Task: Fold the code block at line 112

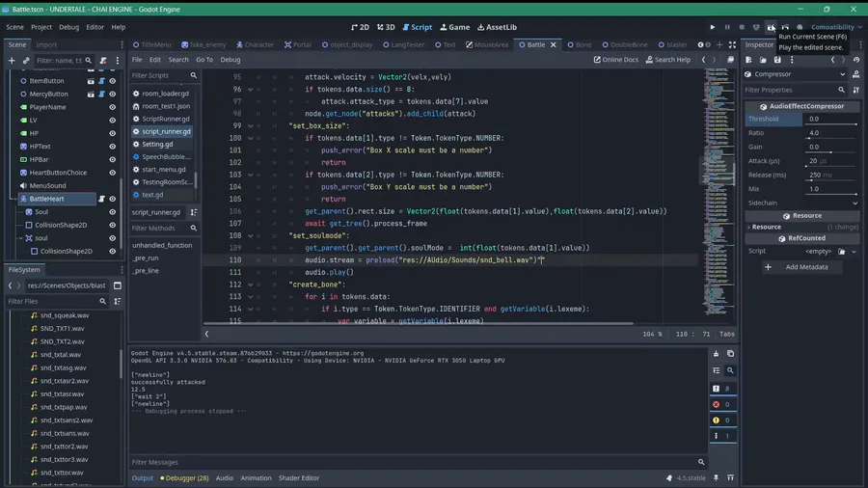Action: coord(250,285)
